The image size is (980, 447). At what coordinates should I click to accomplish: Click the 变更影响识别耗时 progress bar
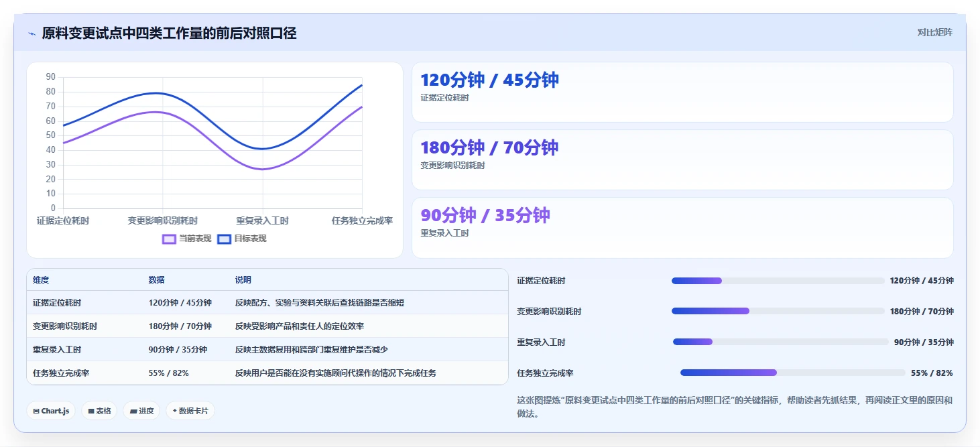tap(778, 311)
